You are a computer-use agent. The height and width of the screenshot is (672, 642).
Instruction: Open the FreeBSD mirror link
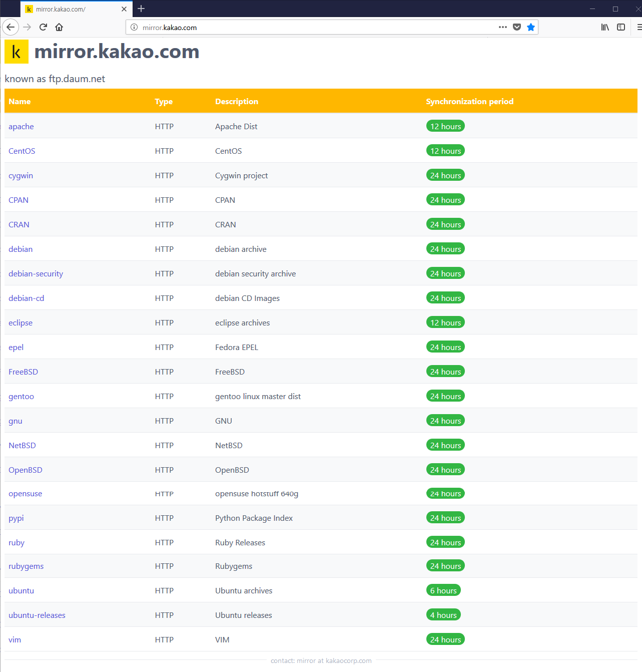[23, 372]
